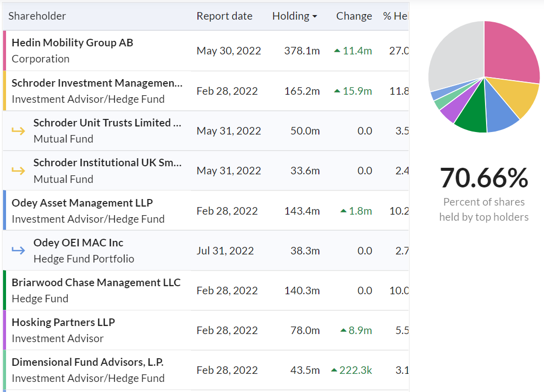Image resolution: width=544 pixels, height=392 pixels.
Task: Click green up arrow next to 11.4m change
Action: coord(337,51)
